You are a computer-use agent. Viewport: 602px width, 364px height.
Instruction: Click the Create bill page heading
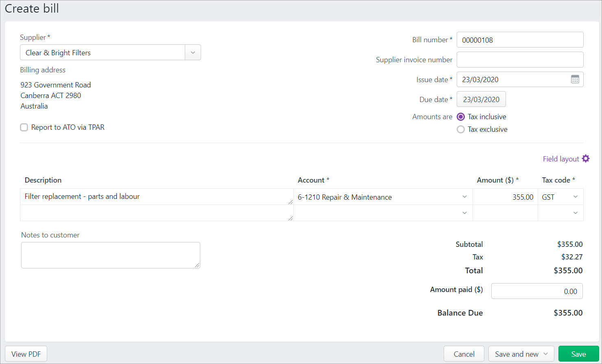(x=32, y=9)
